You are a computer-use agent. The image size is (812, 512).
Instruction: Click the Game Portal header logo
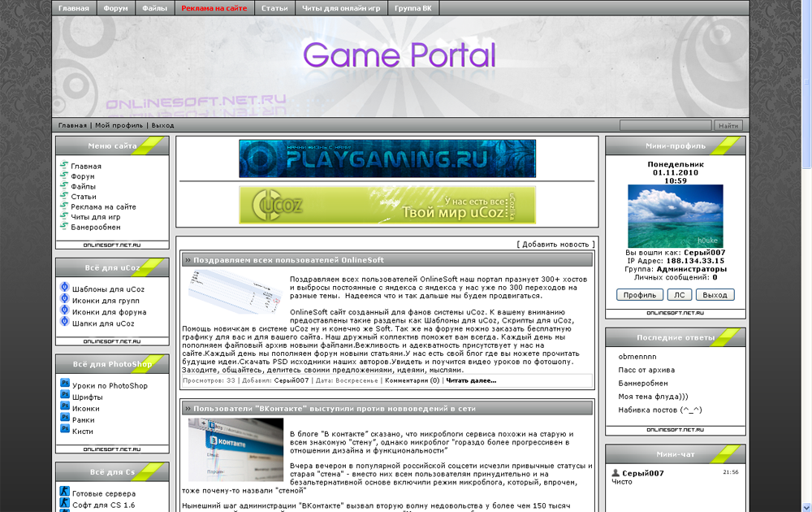pos(400,55)
